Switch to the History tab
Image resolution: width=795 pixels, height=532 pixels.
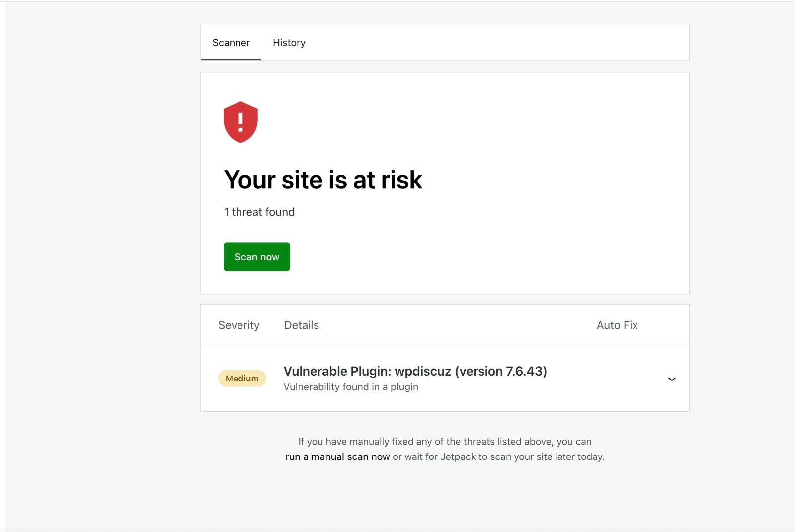click(x=289, y=43)
